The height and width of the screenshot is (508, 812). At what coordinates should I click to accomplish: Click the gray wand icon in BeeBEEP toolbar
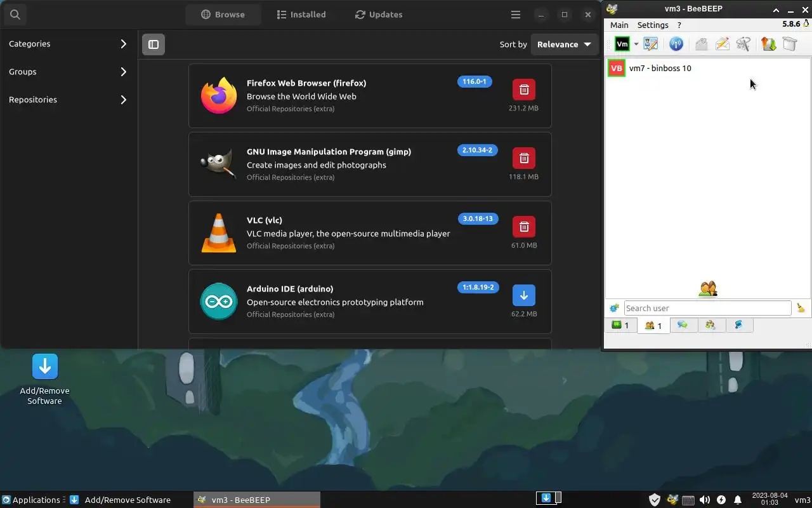pyautogui.click(x=743, y=44)
